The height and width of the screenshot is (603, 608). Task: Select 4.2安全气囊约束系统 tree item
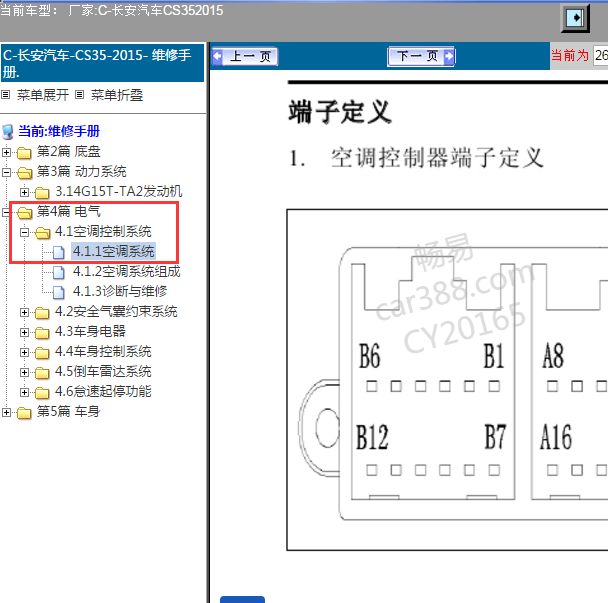click(x=116, y=311)
